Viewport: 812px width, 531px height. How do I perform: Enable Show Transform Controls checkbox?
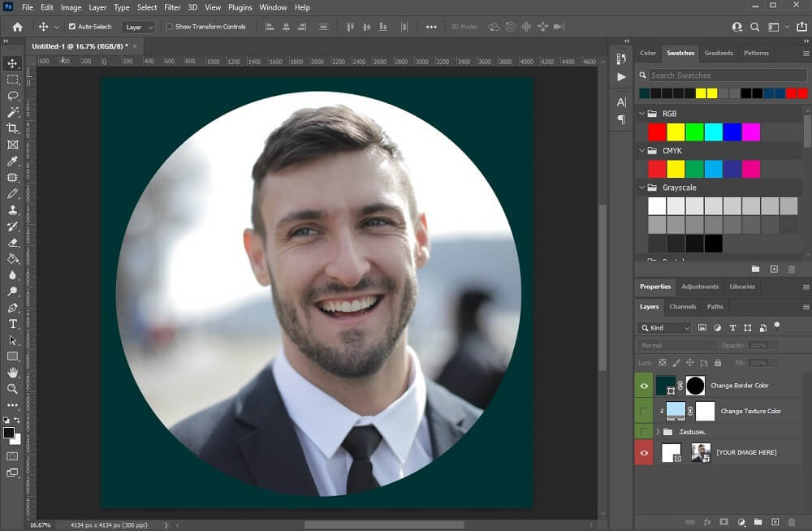pos(169,27)
